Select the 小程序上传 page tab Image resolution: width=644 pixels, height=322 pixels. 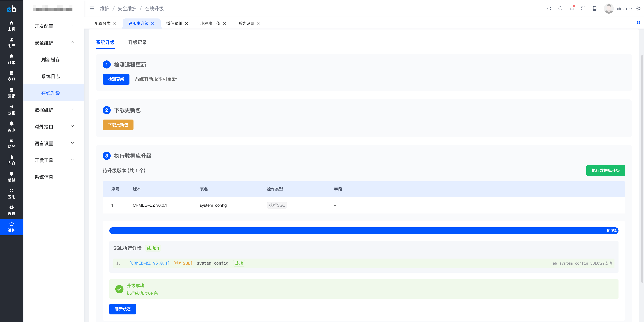(x=210, y=23)
